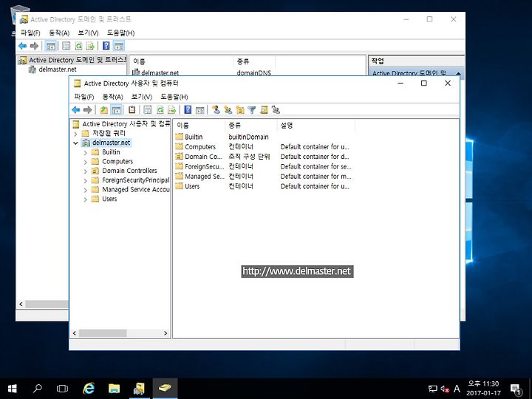Expand the Computers tree node
Image resolution: width=532 pixels, height=399 pixels.
click(x=86, y=162)
